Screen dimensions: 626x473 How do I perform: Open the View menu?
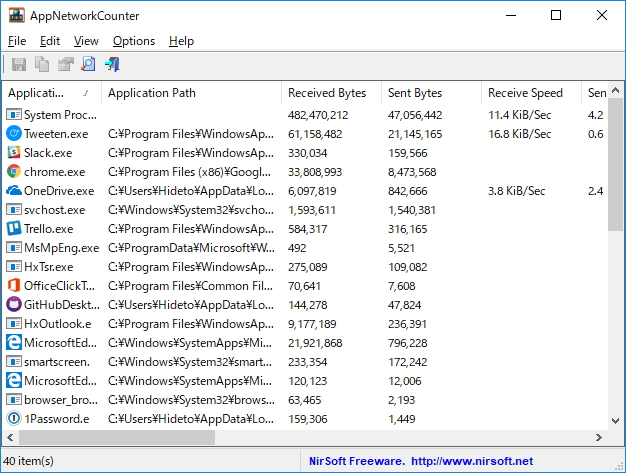86,41
